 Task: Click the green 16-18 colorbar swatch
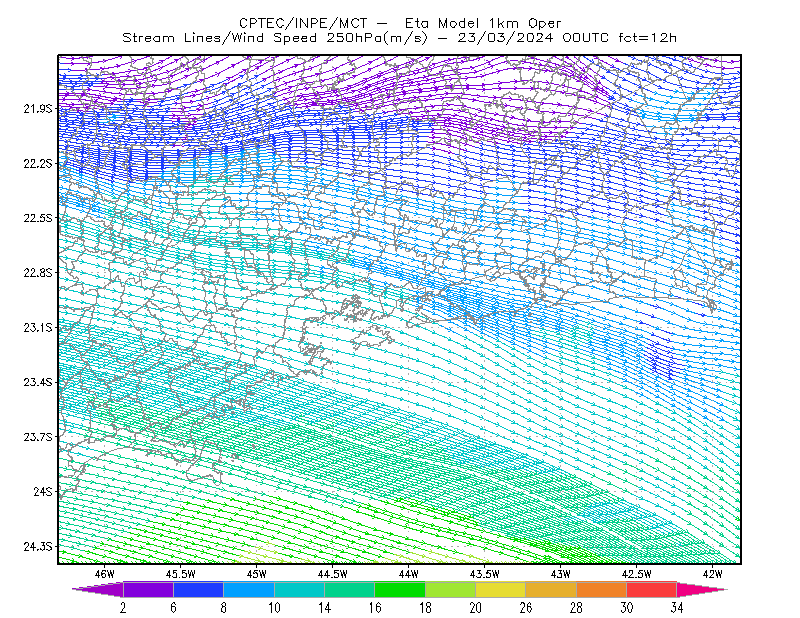[x=400, y=589]
